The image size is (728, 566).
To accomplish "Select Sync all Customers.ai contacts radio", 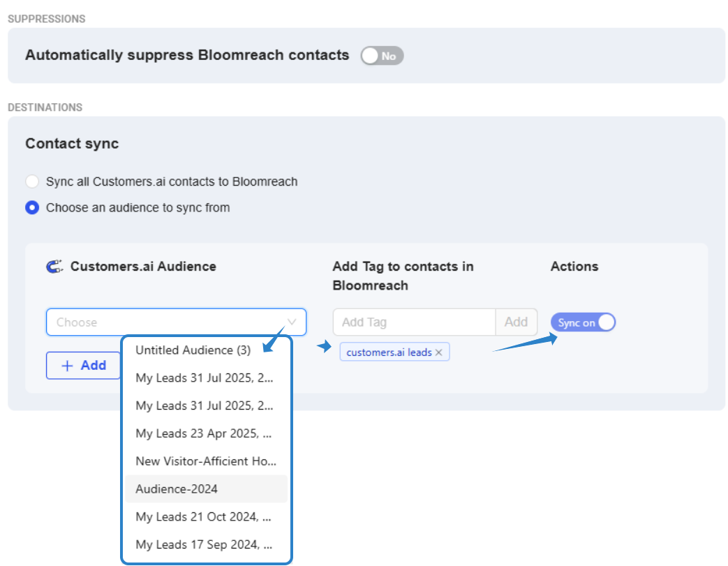I will click(32, 181).
